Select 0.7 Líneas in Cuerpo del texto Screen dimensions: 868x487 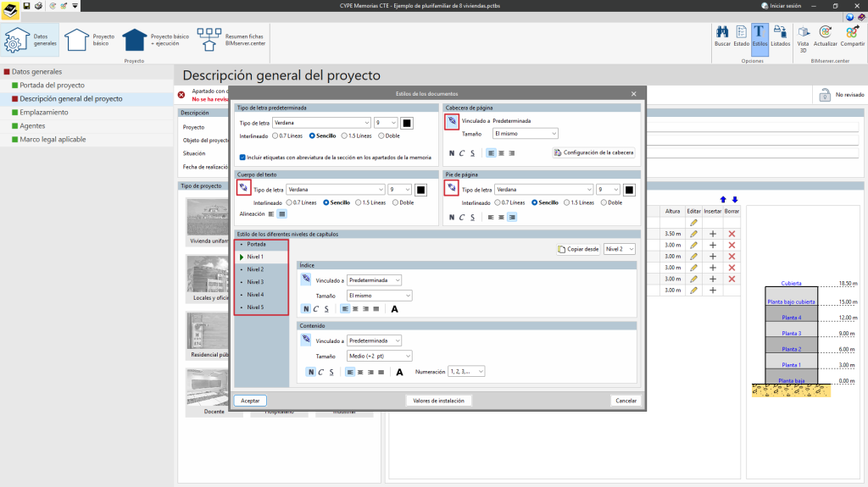pos(301,202)
